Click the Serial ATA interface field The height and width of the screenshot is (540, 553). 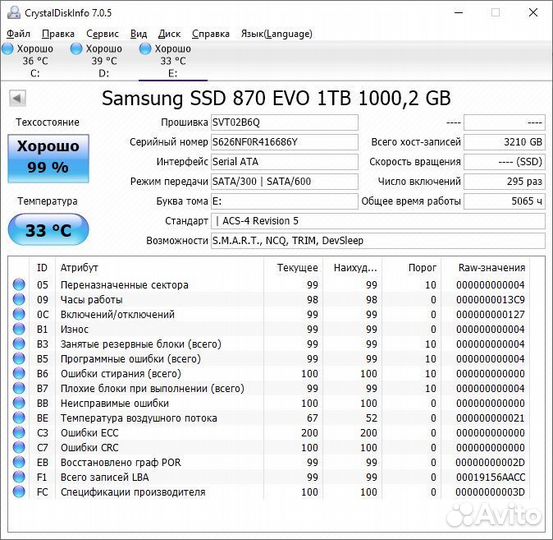[285, 162]
